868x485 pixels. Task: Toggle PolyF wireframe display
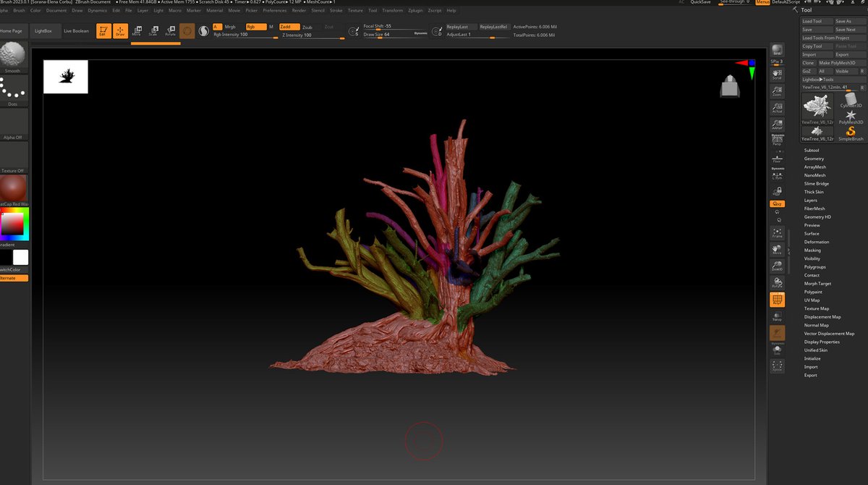click(x=777, y=300)
